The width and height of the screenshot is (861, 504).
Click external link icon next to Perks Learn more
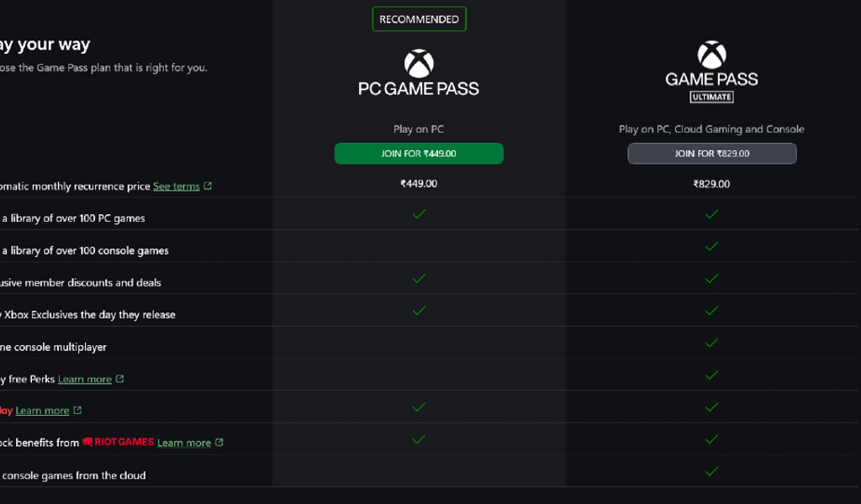pyautogui.click(x=120, y=379)
